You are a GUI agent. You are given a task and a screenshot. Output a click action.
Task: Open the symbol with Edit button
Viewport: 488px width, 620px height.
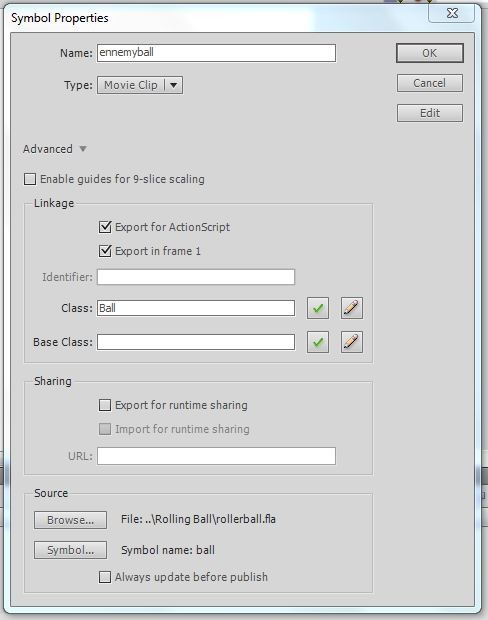pos(430,113)
